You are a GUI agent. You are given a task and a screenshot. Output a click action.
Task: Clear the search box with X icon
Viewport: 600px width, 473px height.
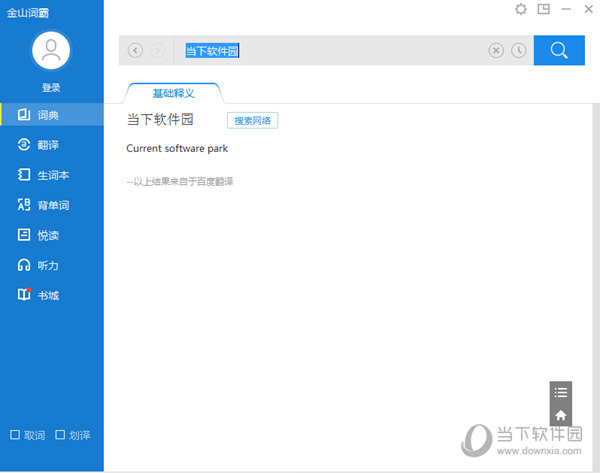496,50
